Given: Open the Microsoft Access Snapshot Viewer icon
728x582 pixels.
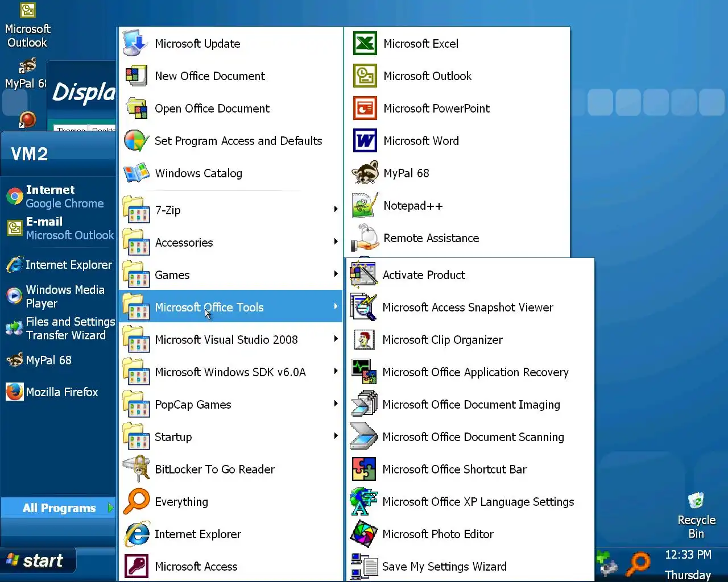Looking at the screenshot, I should pos(364,307).
